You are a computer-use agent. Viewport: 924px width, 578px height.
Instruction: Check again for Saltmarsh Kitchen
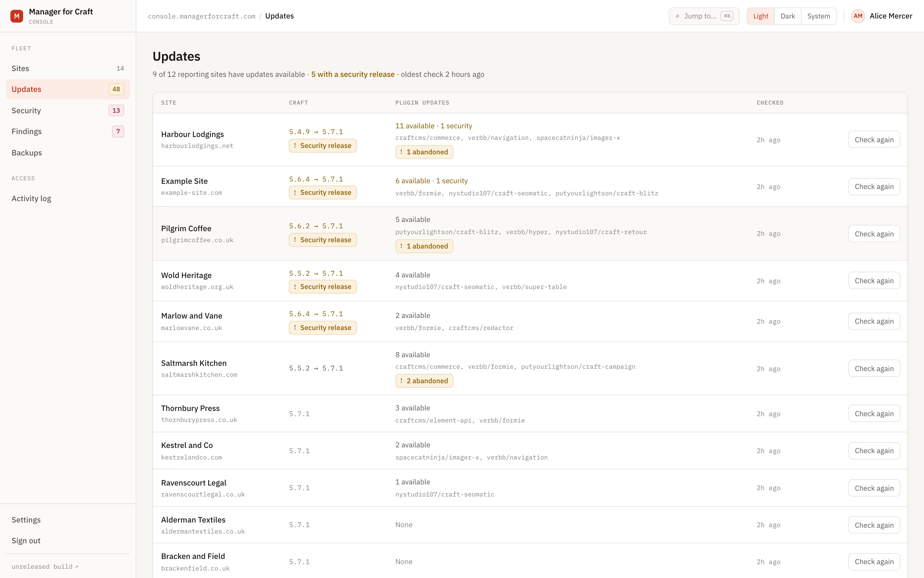(874, 368)
